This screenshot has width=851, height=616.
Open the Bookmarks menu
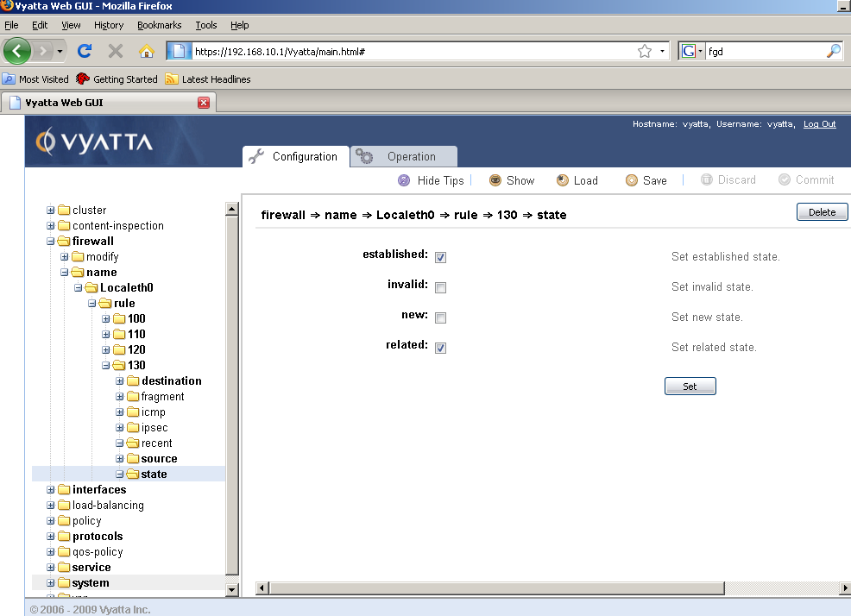[159, 25]
